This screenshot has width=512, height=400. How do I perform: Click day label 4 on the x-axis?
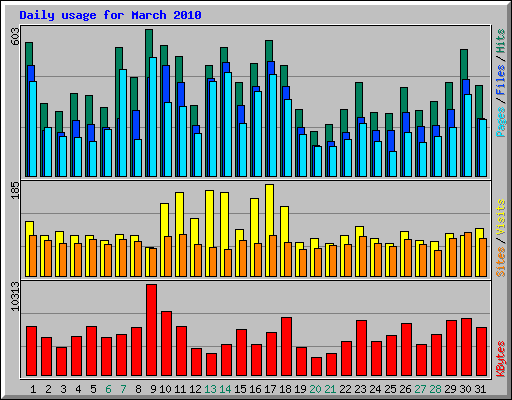pos(78,389)
